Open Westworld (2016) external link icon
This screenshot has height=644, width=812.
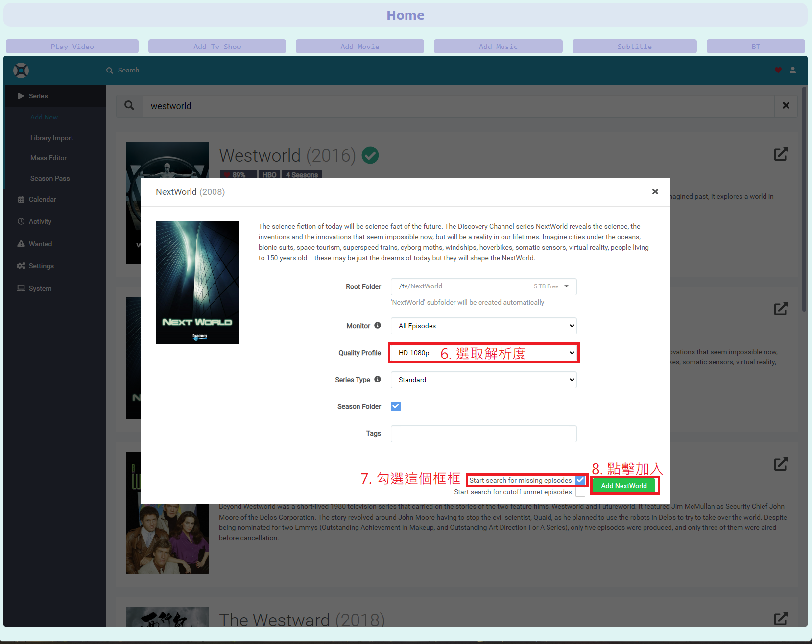pos(781,154)
